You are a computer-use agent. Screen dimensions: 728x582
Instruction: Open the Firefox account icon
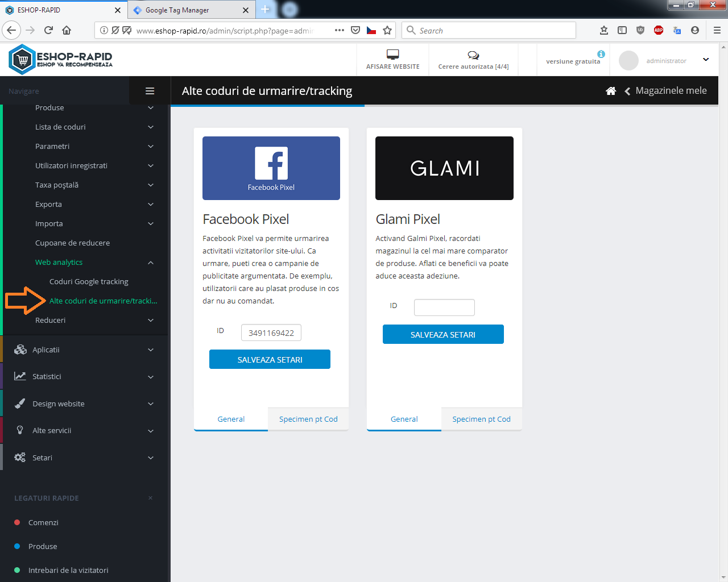pyautogui.click(x=695, y=30)
